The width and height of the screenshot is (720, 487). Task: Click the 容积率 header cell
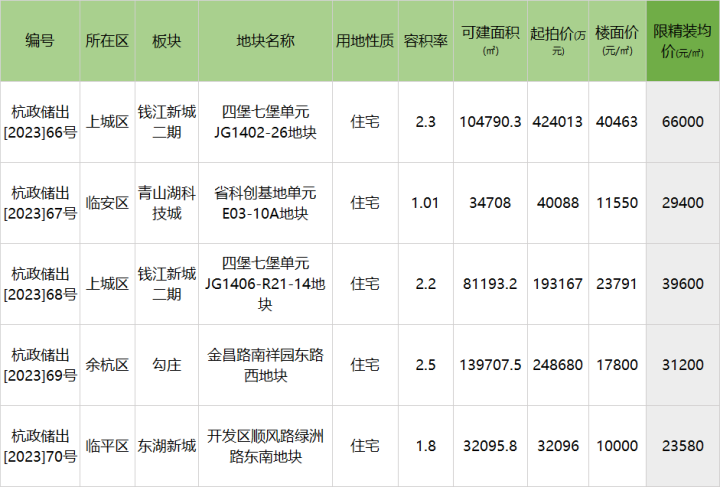click(425, 41)
